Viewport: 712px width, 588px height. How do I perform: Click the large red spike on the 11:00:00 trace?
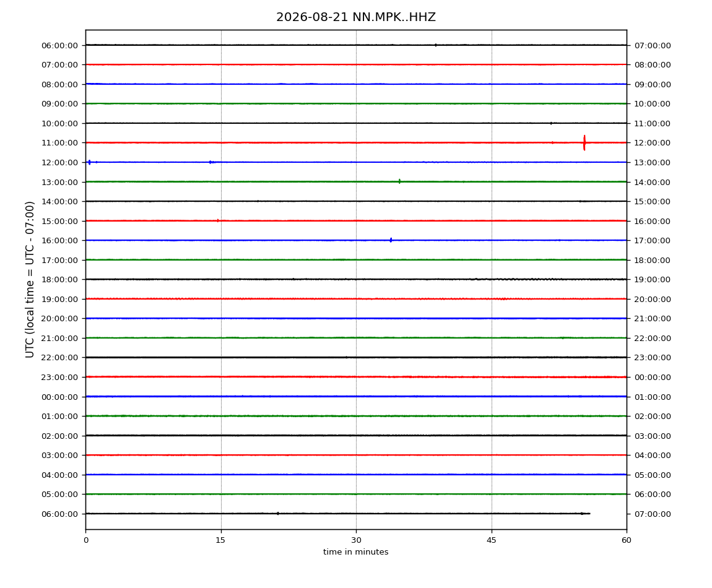point(584,142)
